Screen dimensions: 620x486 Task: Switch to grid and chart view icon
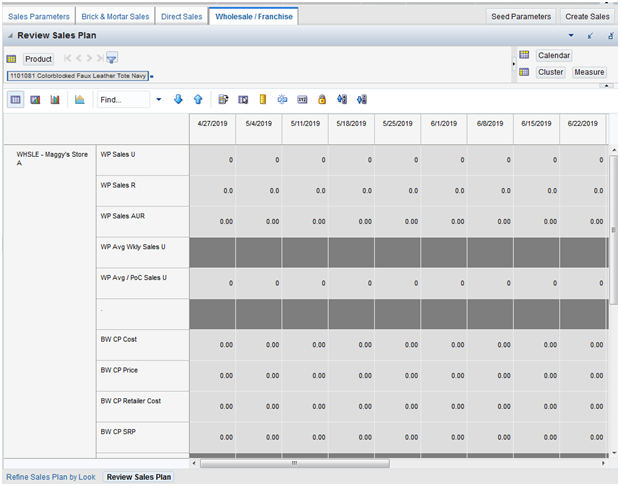[x=35, y=100]
